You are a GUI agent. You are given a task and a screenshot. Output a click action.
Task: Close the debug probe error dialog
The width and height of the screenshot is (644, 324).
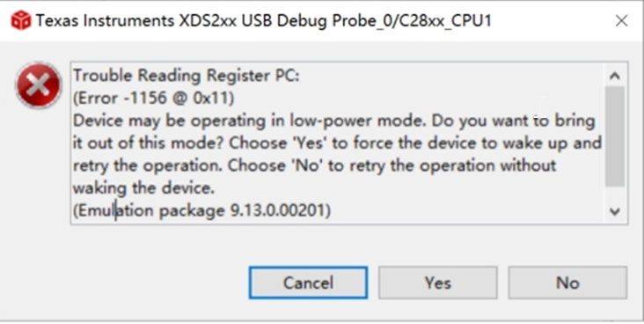click(x=621, y=20)
